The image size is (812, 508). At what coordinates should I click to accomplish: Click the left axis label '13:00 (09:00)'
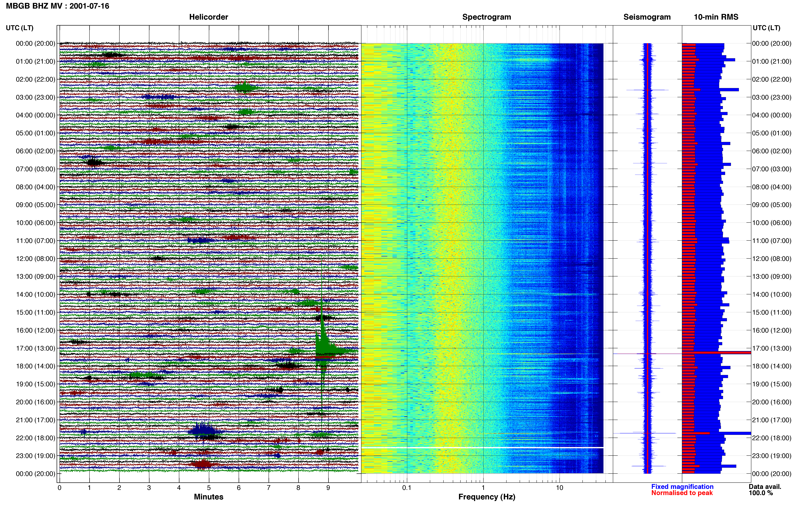pyautogui.click(x=35, y=276)
